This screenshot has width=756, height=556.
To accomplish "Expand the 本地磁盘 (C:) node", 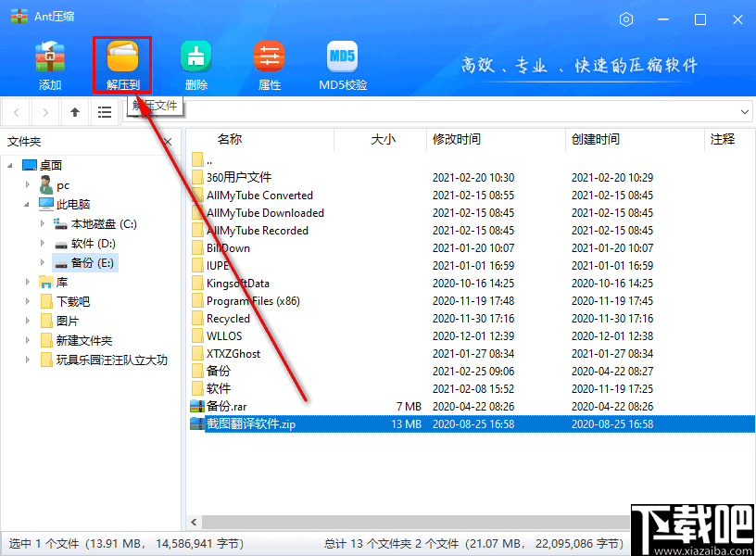I will (x=43, y=223).
